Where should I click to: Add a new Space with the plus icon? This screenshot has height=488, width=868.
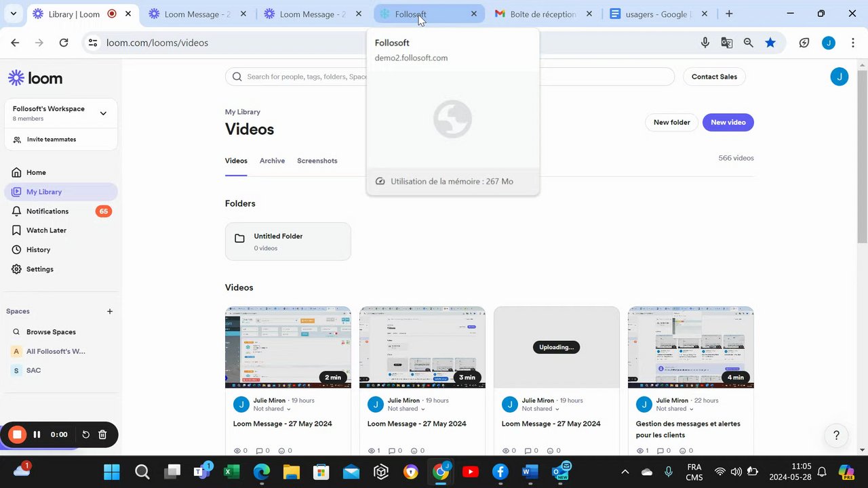click(110, 311)
